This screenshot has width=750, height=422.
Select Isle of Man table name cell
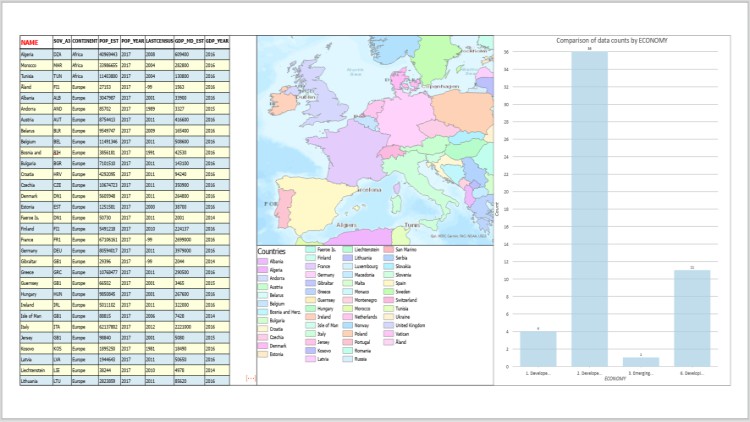[36, 316]
